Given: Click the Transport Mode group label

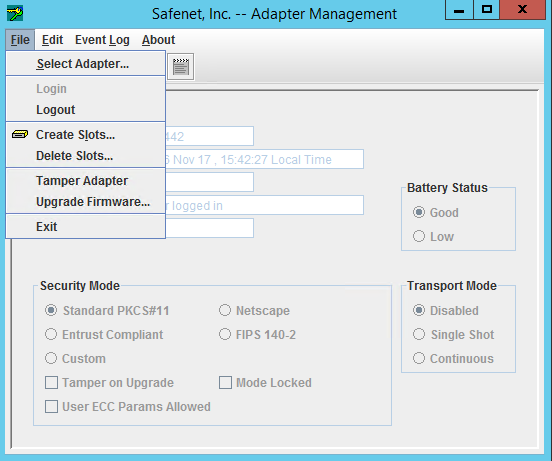Looking at the screenshot, I should pos(452,286).
